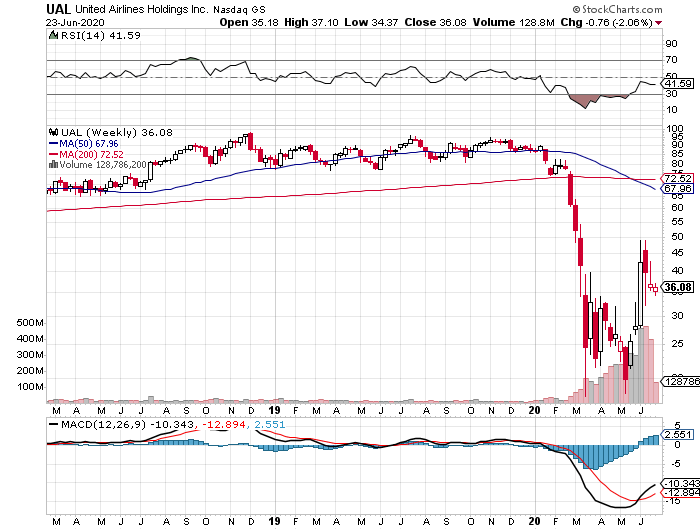Click the red -12.894 signal value

coord(223,424)
